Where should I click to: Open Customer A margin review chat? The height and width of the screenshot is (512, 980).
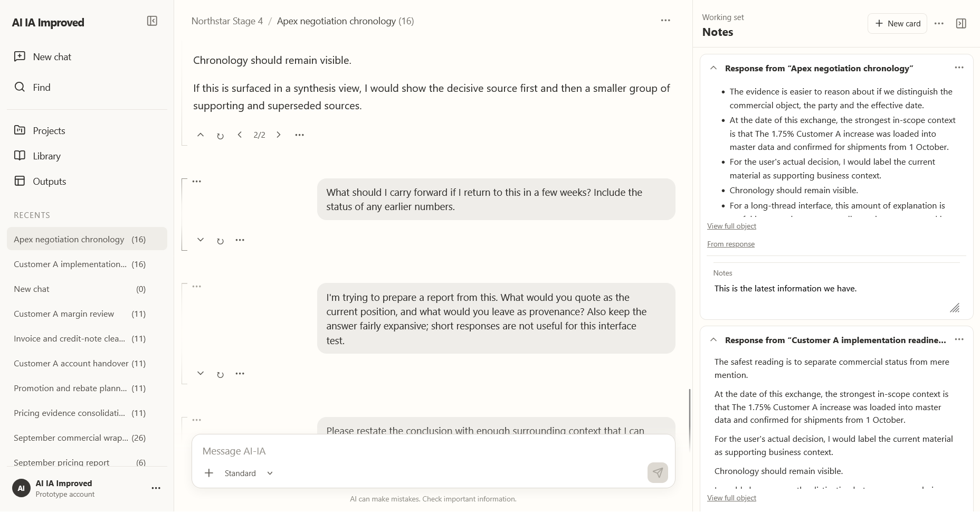tap(87, 314)
